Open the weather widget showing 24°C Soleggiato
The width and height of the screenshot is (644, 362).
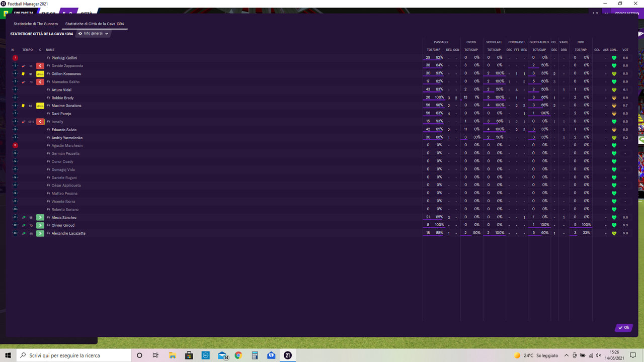[535, 355]
